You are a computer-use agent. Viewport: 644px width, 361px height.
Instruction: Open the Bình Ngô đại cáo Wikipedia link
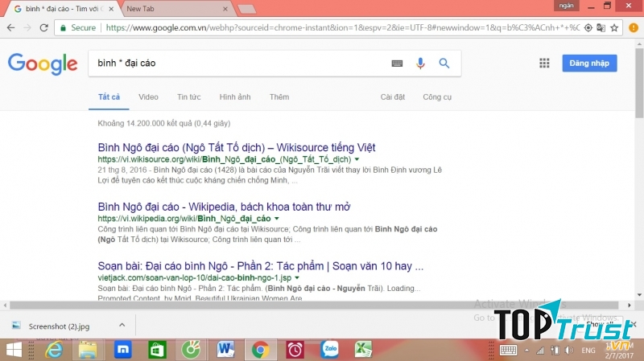(224, 207)
